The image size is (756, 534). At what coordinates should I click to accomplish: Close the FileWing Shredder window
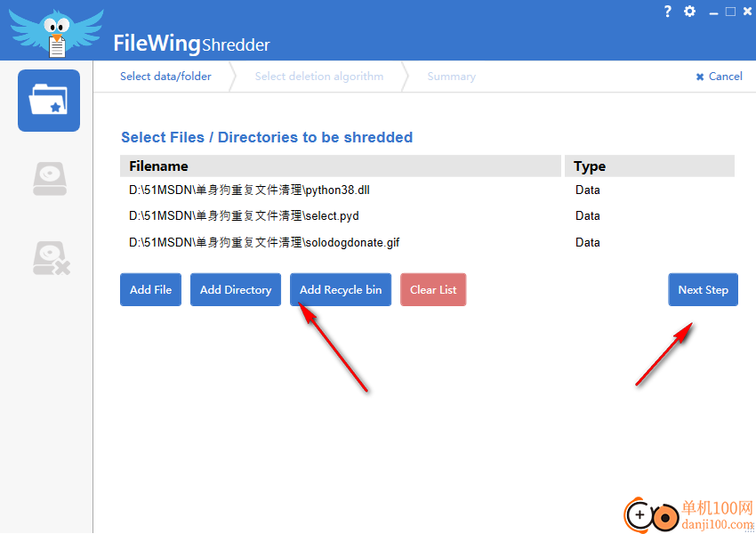(x=747, y=11)
